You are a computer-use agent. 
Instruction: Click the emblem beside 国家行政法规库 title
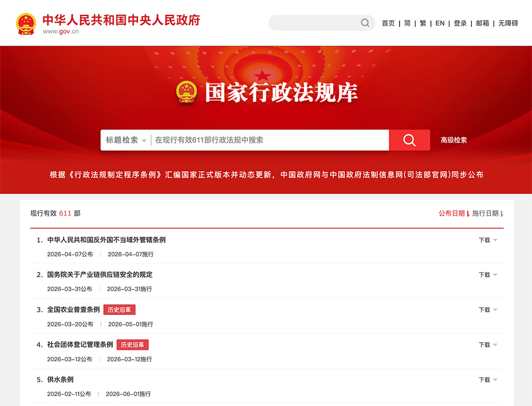pyautogui.click(x=187, y=92)
